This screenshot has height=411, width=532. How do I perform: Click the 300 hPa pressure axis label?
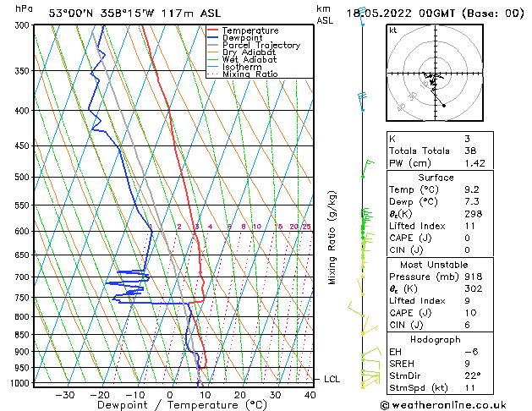click(x=22, y=25)
